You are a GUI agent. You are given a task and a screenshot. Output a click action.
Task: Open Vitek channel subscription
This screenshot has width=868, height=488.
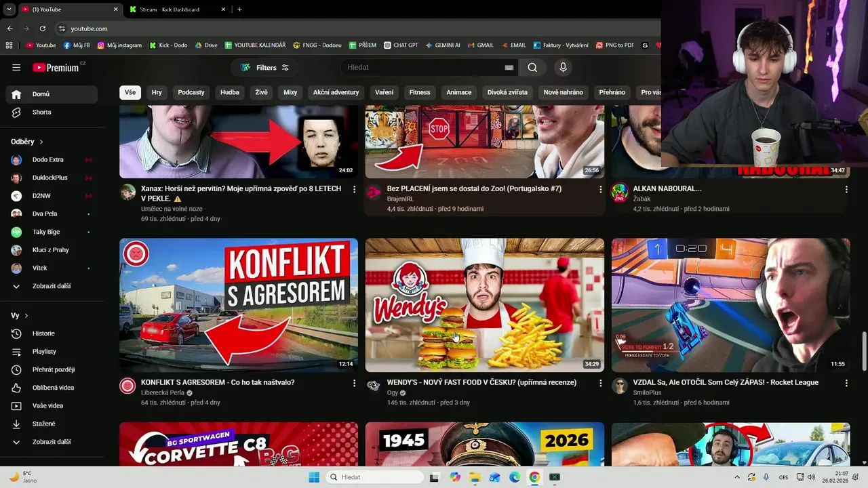pos(52,268)
